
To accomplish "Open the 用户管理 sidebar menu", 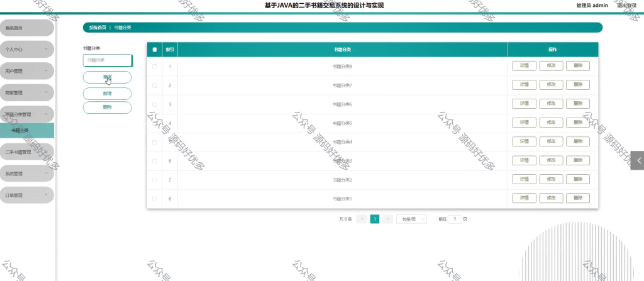I will click(26, 71).
